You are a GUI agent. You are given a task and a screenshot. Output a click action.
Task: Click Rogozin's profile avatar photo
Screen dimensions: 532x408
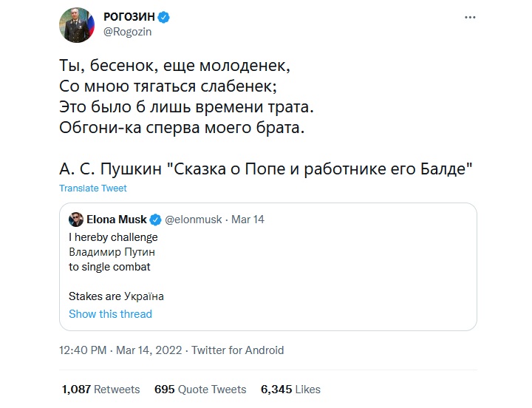[78, 25]
